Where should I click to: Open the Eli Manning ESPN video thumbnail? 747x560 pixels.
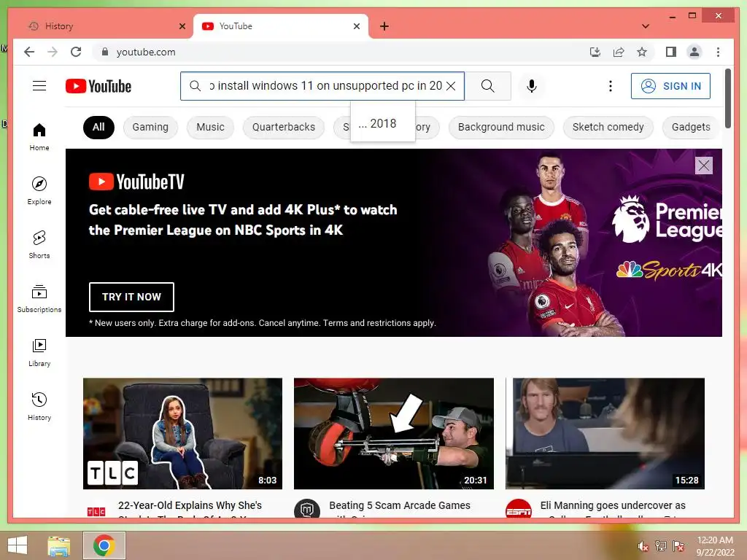[605, 433]
